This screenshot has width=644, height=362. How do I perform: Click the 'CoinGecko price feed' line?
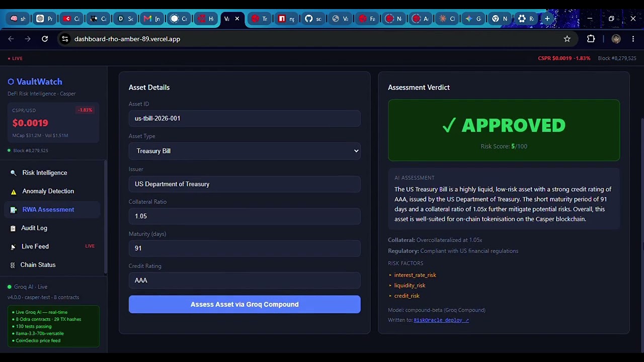point(36,340)
